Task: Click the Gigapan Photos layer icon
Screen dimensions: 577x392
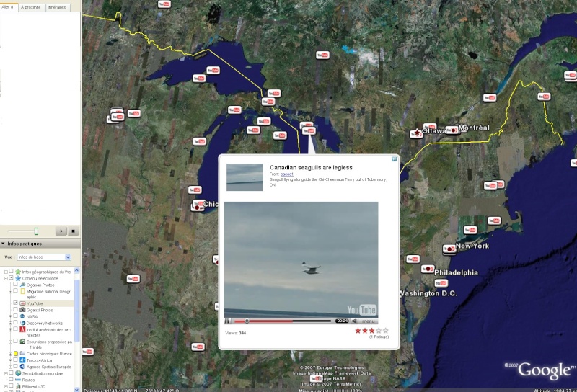Action: tap(22, 285)
